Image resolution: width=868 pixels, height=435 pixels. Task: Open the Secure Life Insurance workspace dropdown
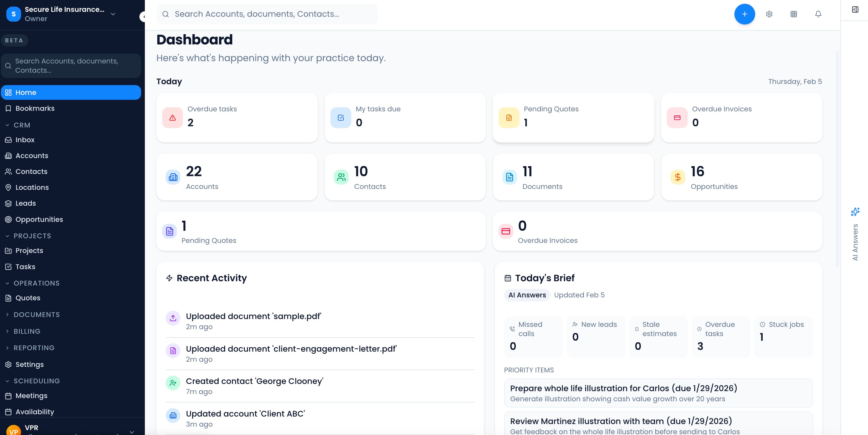point(113,14)
